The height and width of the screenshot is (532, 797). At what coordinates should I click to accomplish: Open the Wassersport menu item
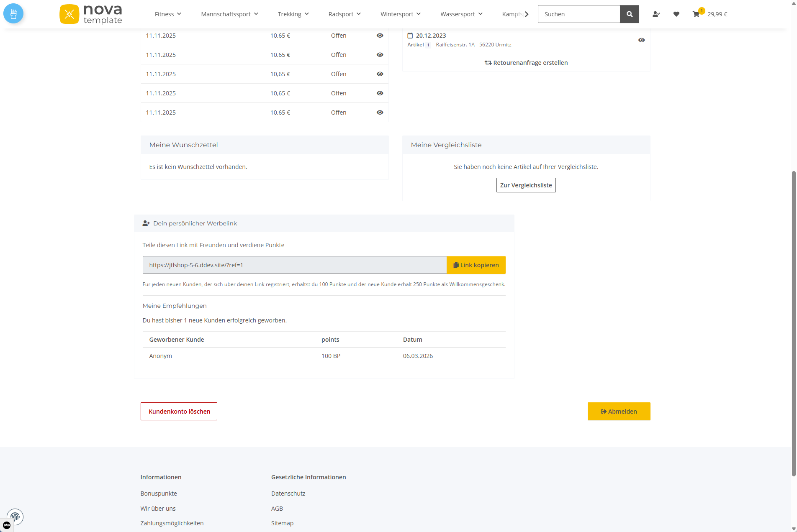click(460, 14)
